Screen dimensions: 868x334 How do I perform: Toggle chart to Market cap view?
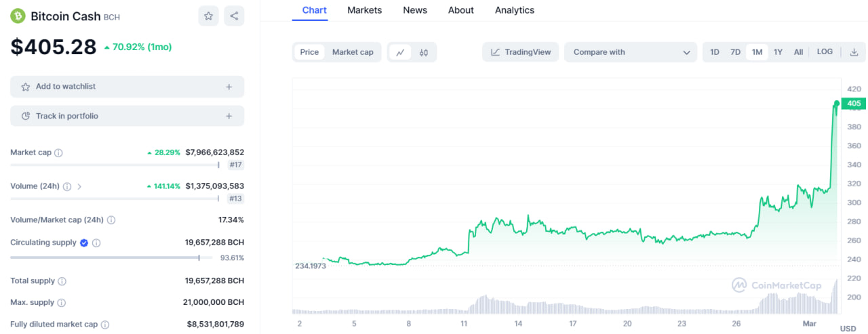353,52
